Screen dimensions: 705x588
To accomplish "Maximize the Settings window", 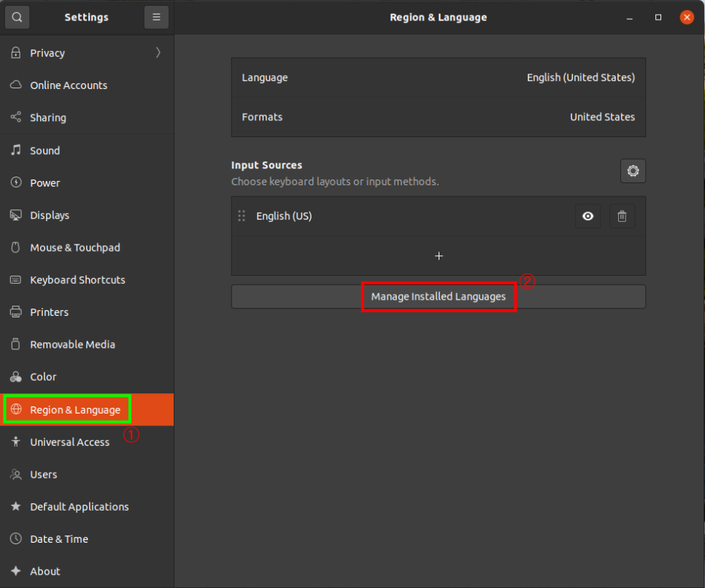I will click(658, 18).
